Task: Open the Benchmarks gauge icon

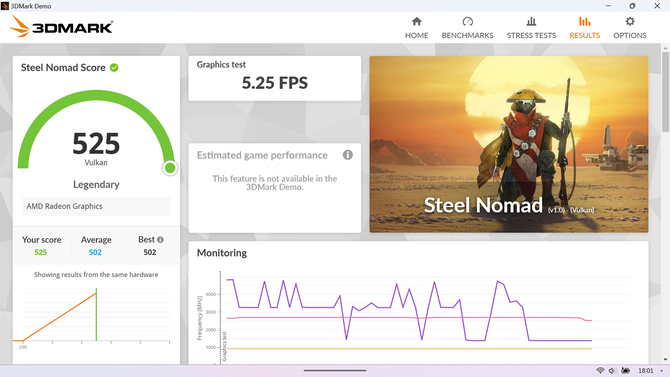Action: coord(467,21)
